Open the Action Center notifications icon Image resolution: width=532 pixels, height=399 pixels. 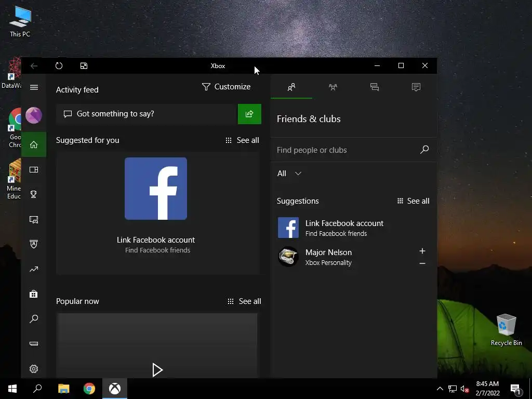coord(515,390)
